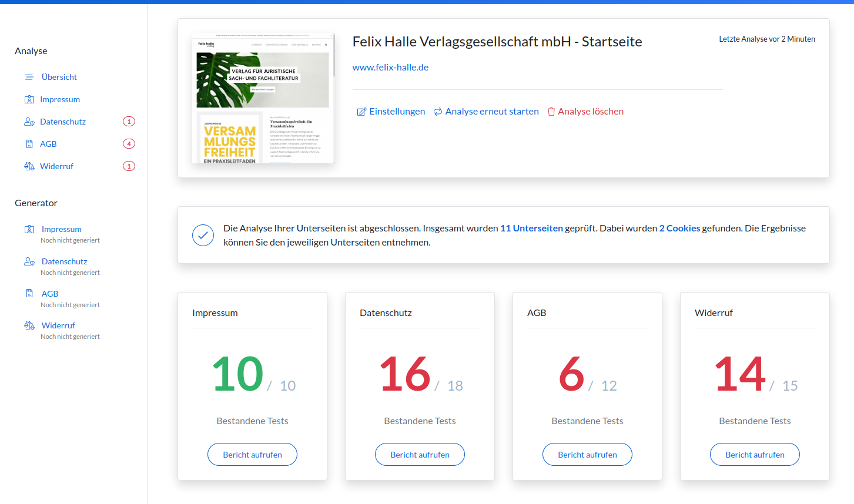Click the Impressum card heading

pos(215,313)
